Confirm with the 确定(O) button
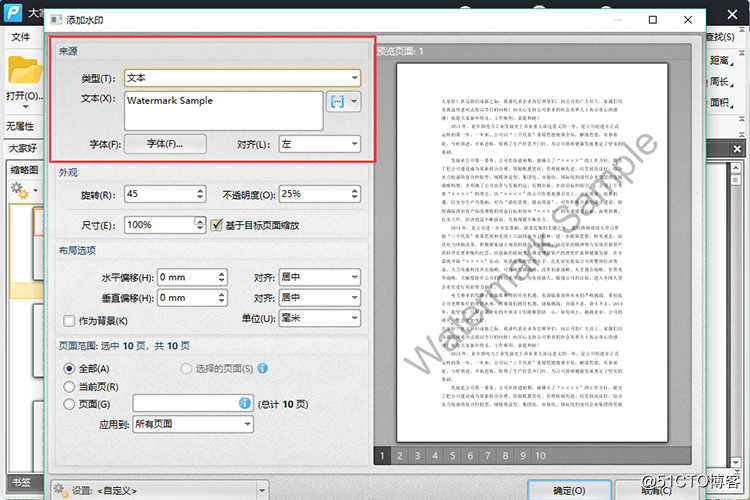 click(x=569, y=490)
